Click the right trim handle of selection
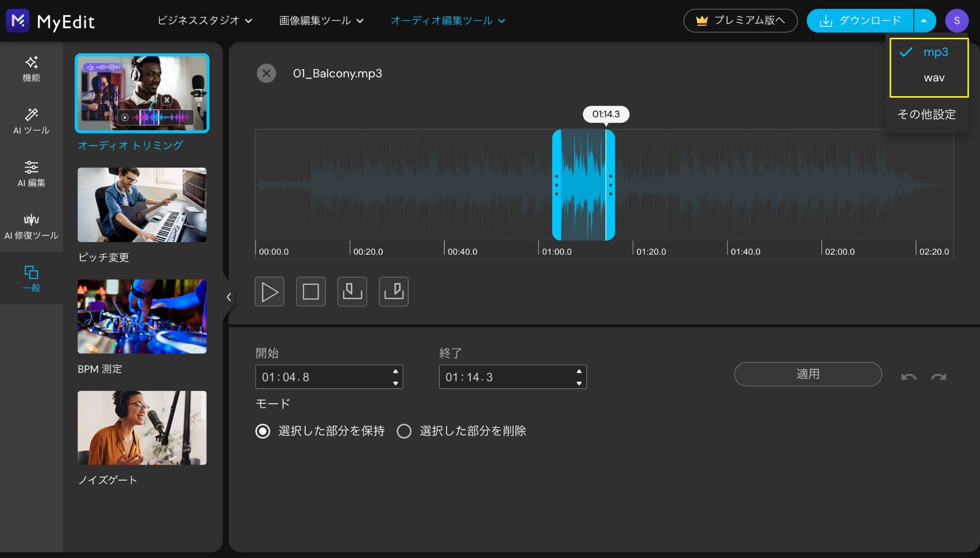Image resolution: width=980 pixels, height=558 pixels. click(x=610, y=185)
